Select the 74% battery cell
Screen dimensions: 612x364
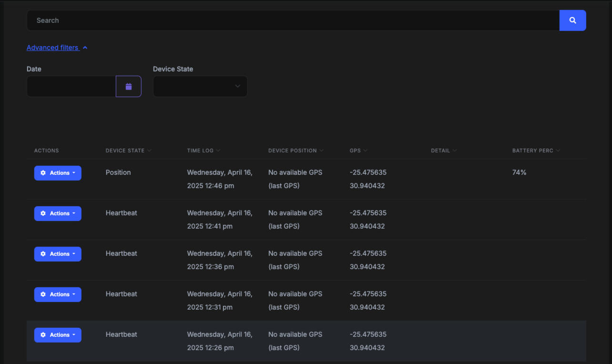519,172
